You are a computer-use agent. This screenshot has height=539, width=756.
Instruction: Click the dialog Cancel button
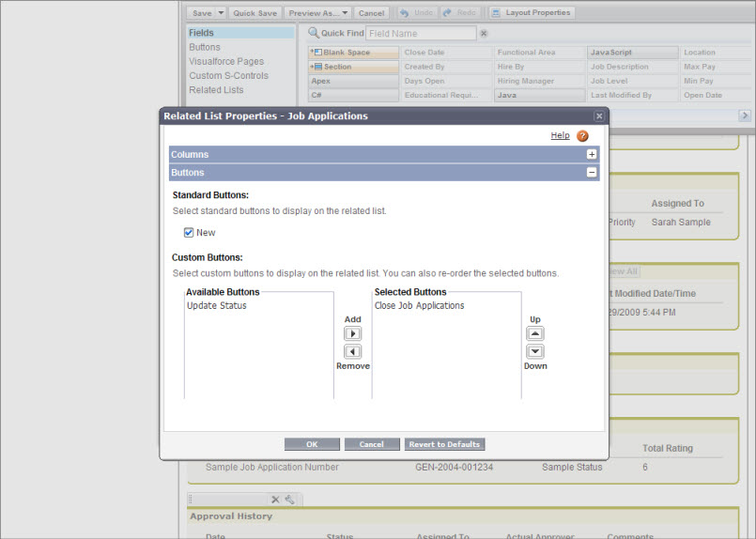pos(372,444)
